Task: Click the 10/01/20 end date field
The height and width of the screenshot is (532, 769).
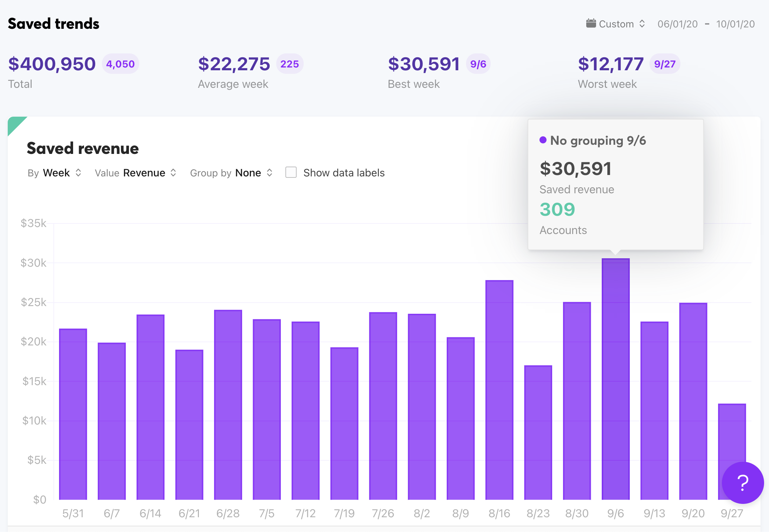Action: coord(735,24)
